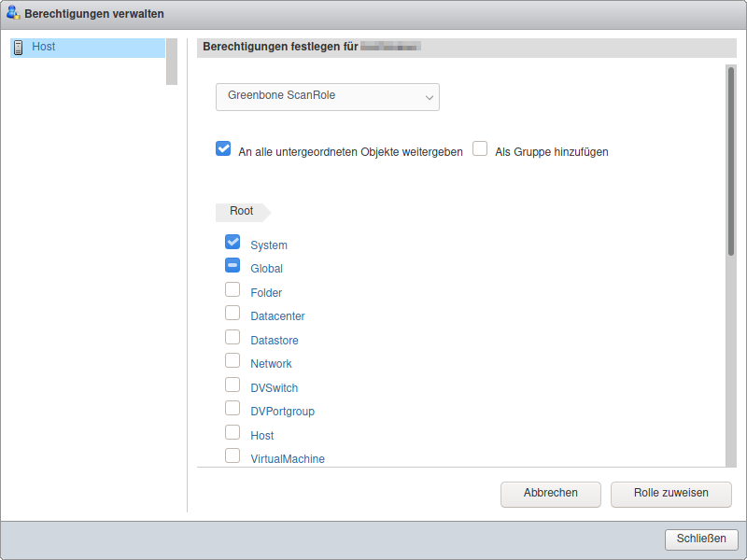Select Host entry in left list
The height and width of the screenshot is (560, 747).
click(44, 47)
